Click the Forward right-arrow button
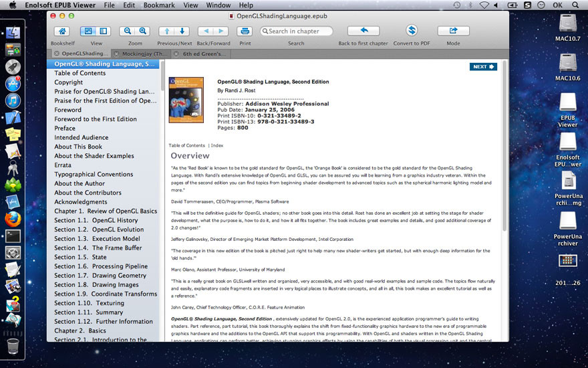This screenshot has width=588, height=368. coord(221,31)
